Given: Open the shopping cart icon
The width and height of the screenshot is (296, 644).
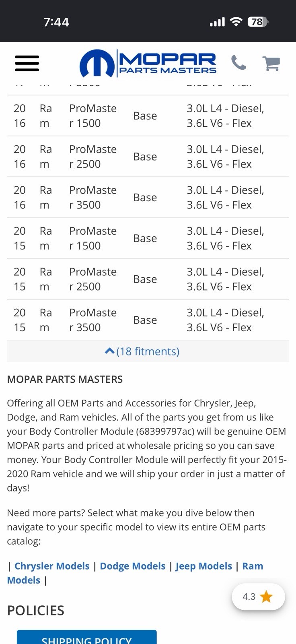Looking at the screenshot, I should click(271, 64).
